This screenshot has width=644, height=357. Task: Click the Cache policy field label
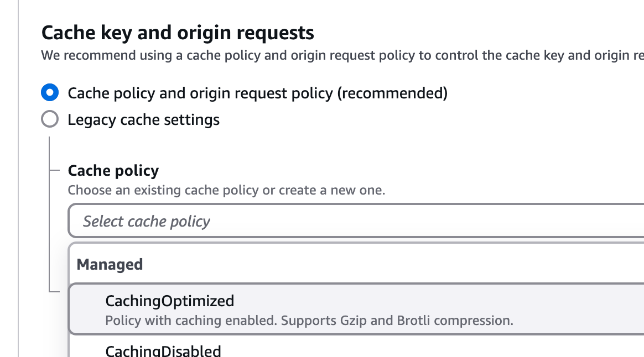point(113,171)
